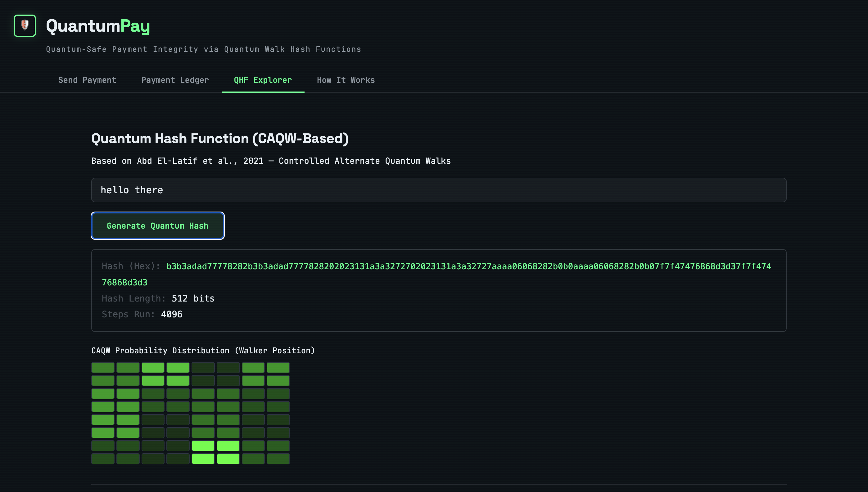
Task: Click the green hash hex value
Action: [x=468, y=266]
